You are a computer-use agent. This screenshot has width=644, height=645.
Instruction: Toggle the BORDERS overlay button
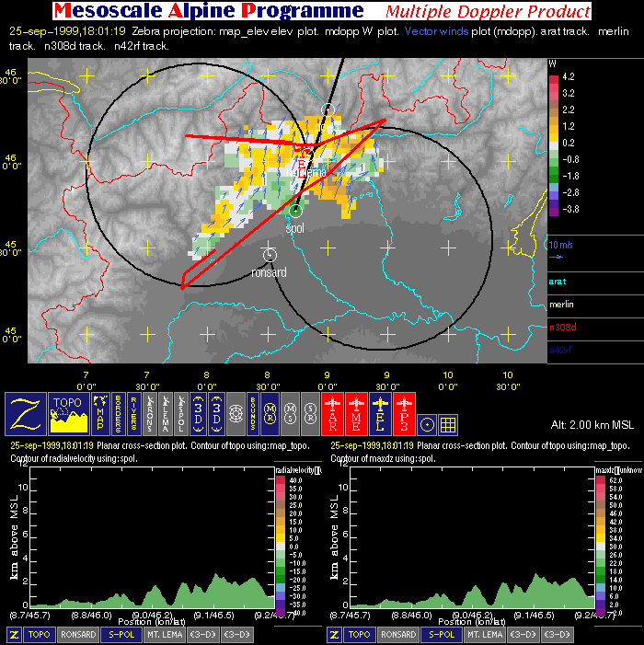point(119,414)
